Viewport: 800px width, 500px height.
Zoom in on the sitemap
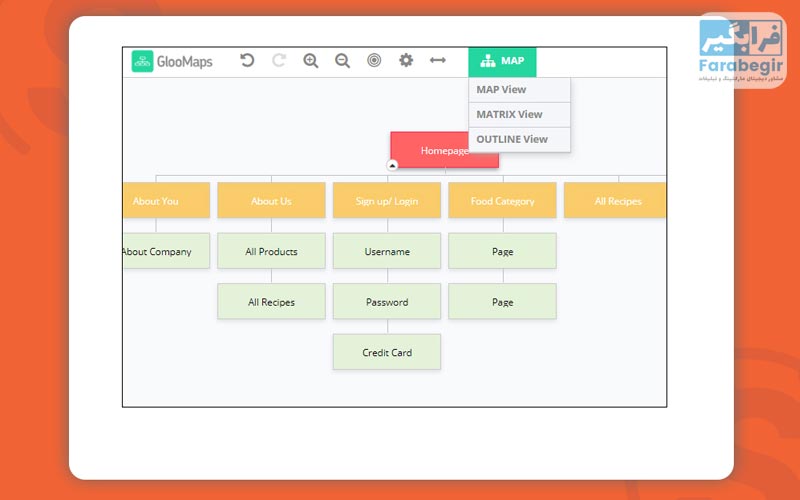click(311, 61)
